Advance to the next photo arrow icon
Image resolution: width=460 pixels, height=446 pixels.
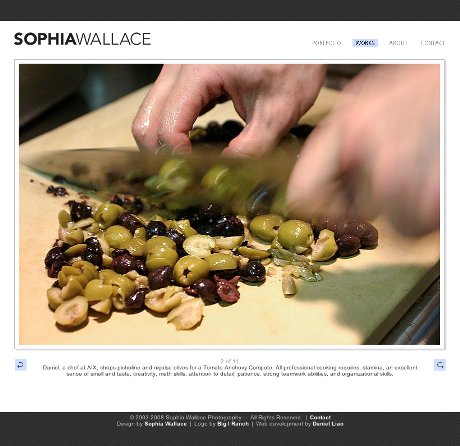(x=440, y=365)
